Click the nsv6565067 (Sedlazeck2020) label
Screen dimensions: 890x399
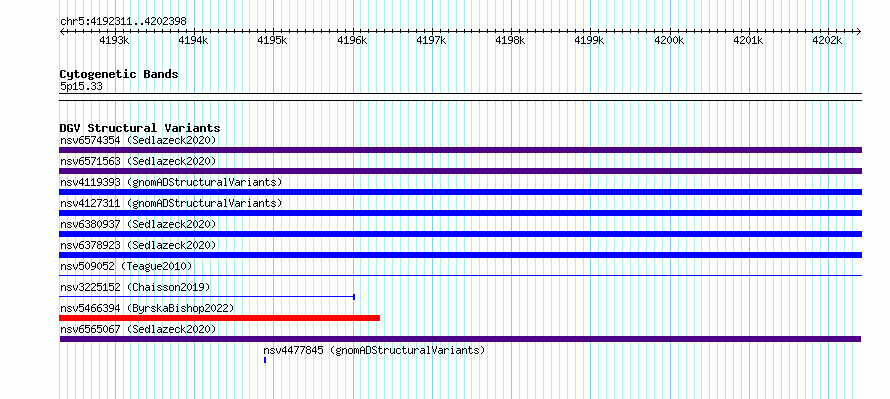[138, 329]
